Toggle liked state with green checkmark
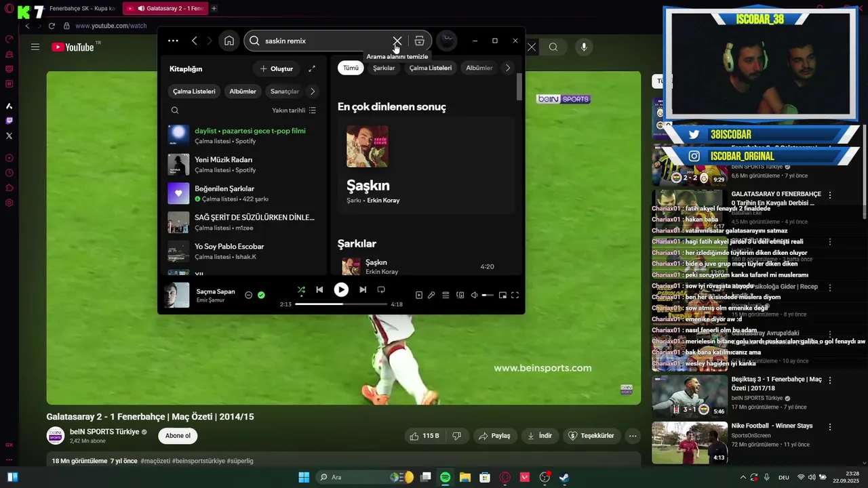The height and width of the screenshot is (488, 868). click(261, 295)
